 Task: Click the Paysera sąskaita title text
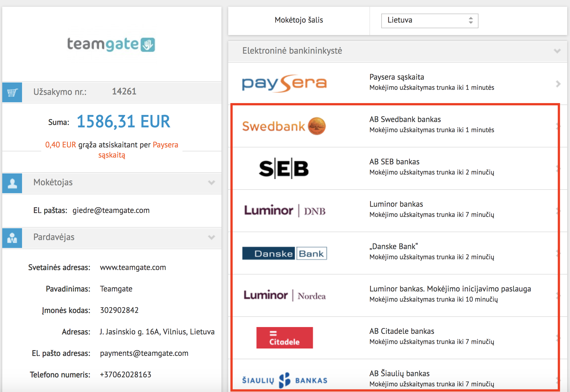397,77
